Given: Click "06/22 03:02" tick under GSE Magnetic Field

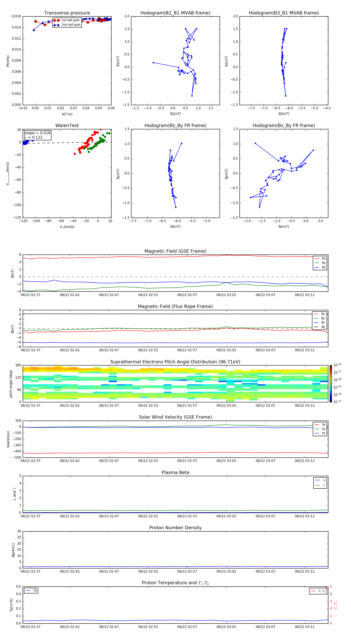Looking at the screenshot, I should [x=226, y=295].
